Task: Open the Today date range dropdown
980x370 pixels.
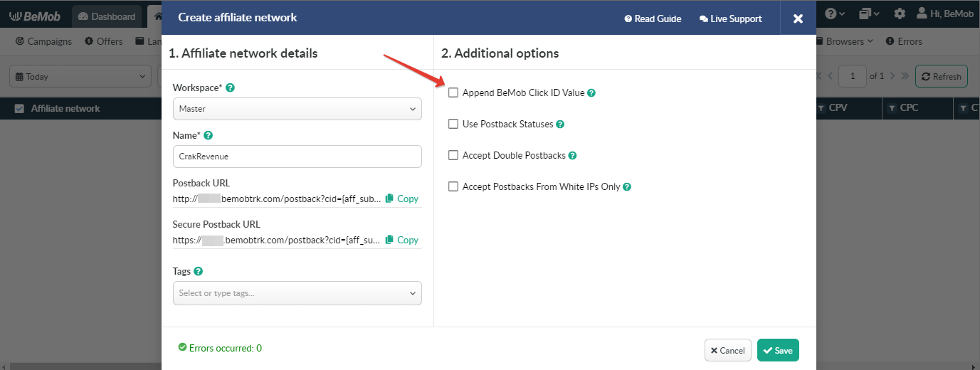Action: 80,76
